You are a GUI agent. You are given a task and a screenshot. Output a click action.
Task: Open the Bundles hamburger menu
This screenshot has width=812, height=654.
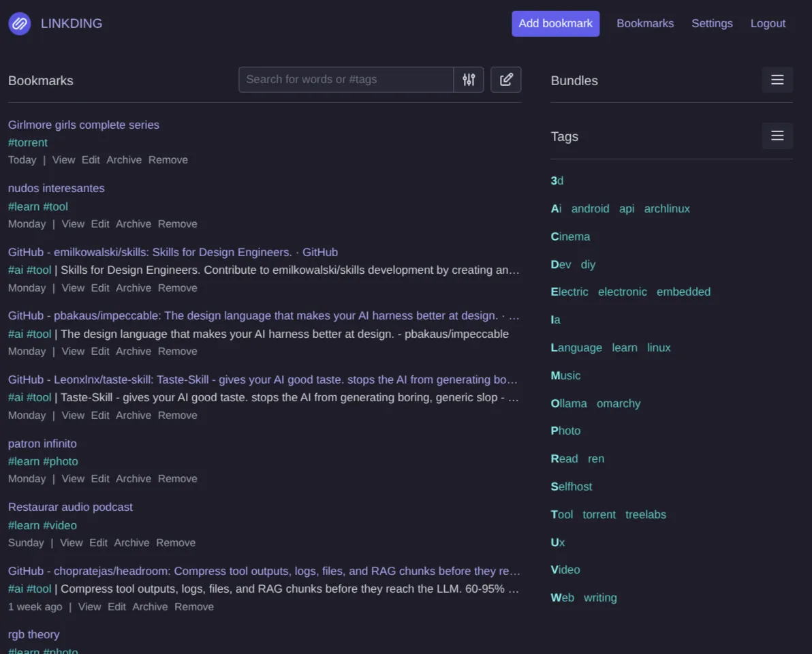(777, 80)
